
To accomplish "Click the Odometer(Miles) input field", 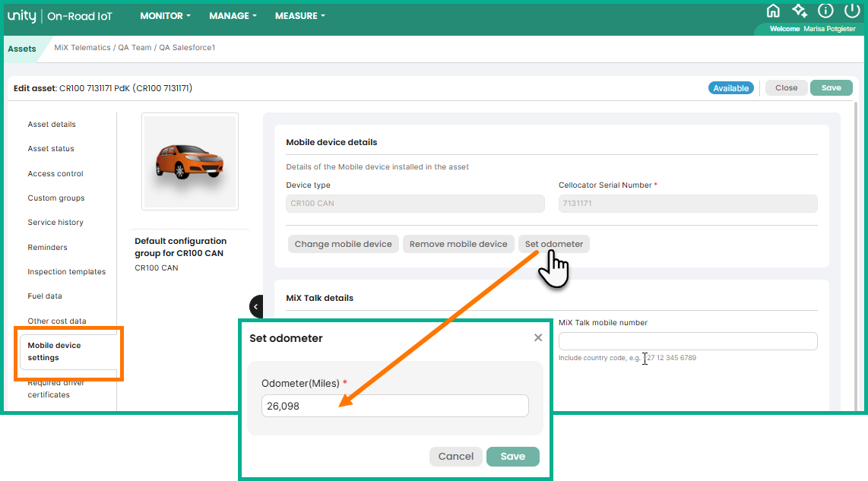I will pyautogui.click(x=394, y=406).
